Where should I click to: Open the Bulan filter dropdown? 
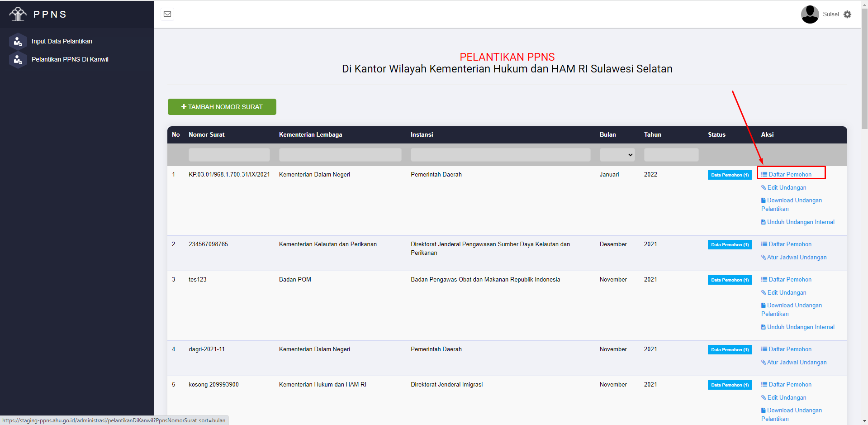coord(617,155)
